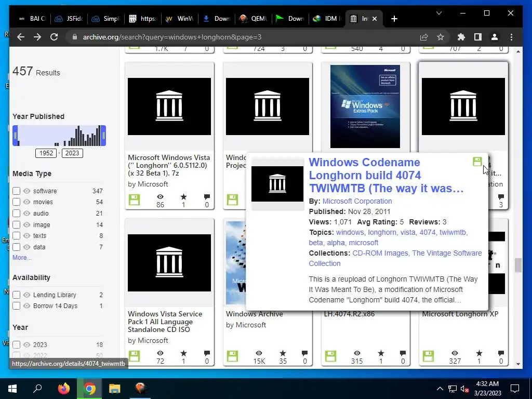Open Microsoft Windows Vista Longhorn 6.0.5112.0 item

169,165
